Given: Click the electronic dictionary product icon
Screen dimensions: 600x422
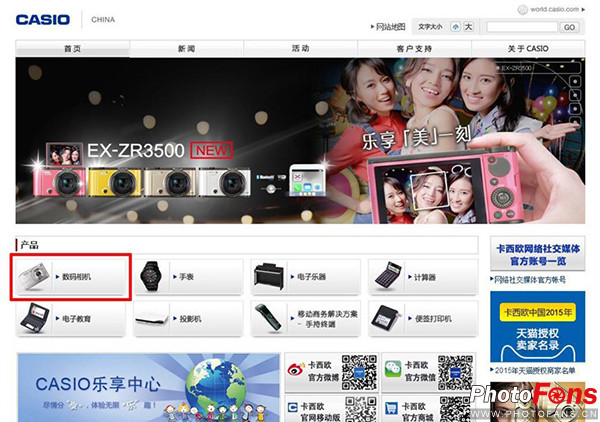Looking at the screenshot, I should [34, 317].
